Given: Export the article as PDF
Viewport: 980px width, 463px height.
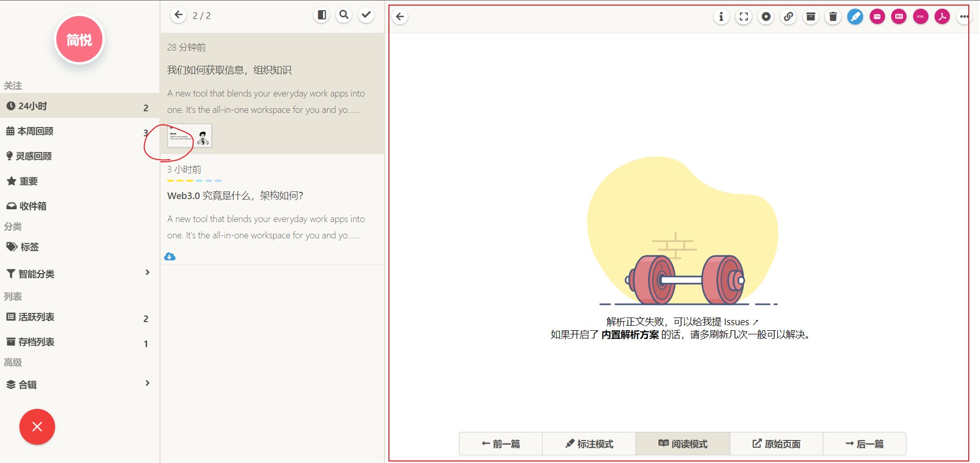Looking at the screenshot, I should [942, 16].
